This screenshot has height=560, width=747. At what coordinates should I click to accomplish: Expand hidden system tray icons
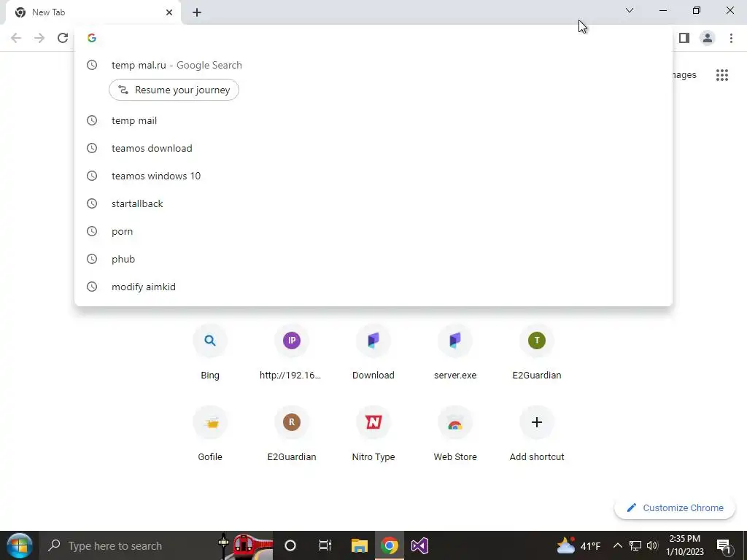617,545
